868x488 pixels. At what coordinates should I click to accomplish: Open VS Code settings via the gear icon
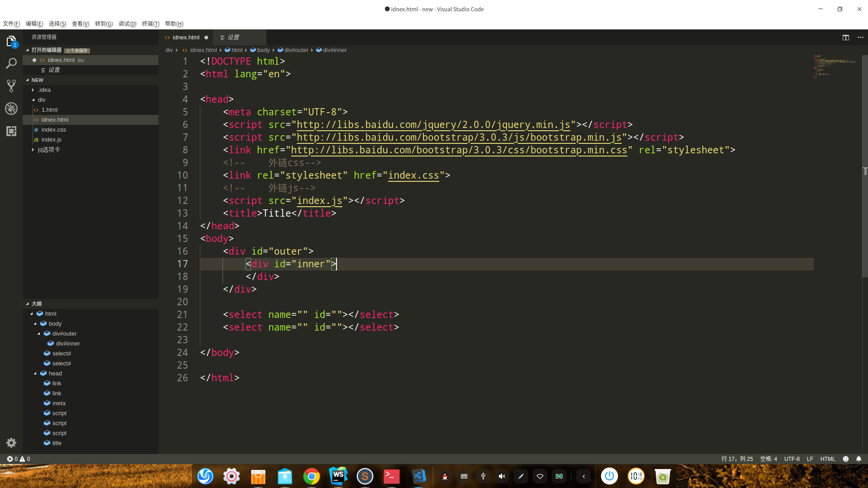[11, 442]
